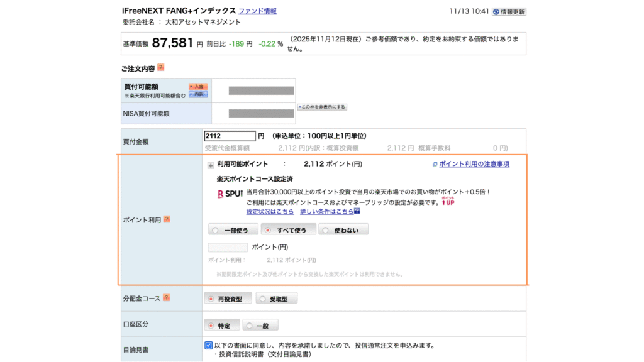Click the help icon beside ご注文内容
The width and height of the screenshot is (644, 362).
coord(161,68)
